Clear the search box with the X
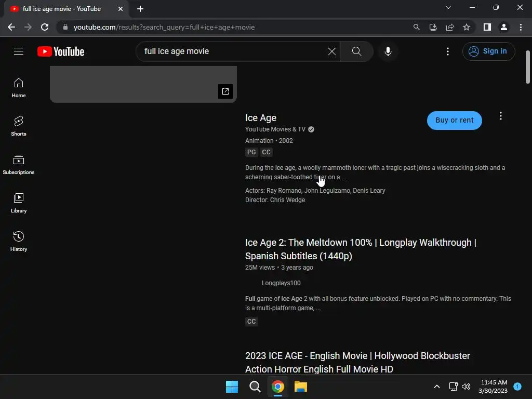This screenshot has height=399, width=532. (332, 51)
